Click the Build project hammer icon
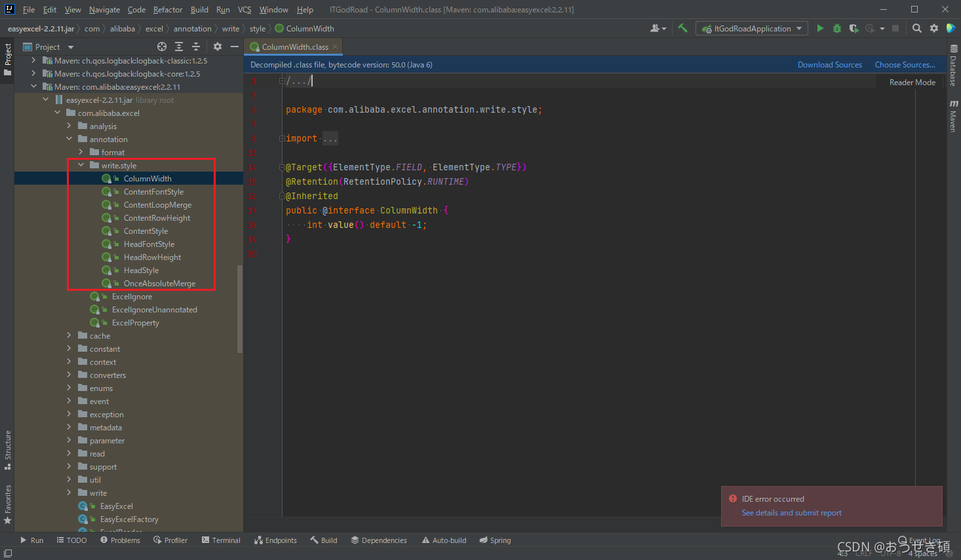 [682, 28]
